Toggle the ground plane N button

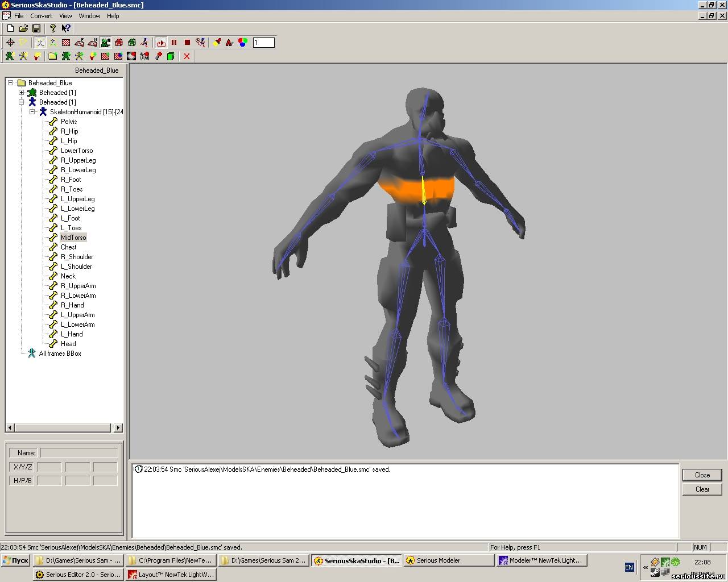(92, 43)
